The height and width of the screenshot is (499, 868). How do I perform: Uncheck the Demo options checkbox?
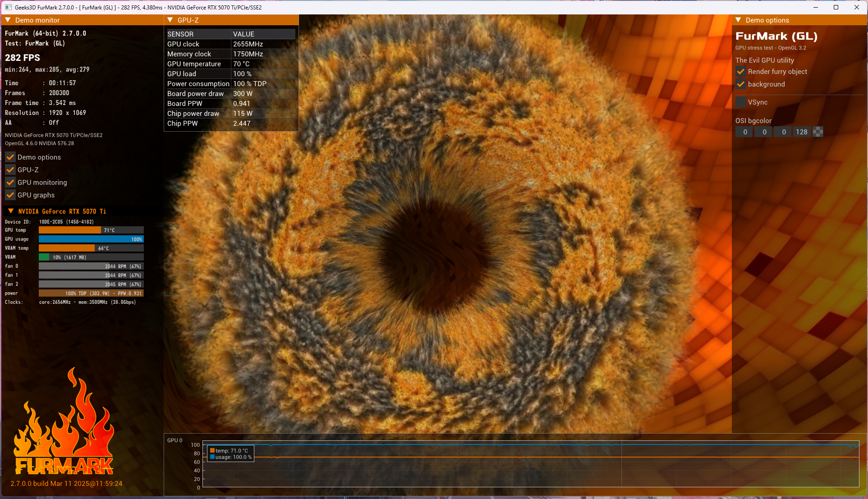10,157
